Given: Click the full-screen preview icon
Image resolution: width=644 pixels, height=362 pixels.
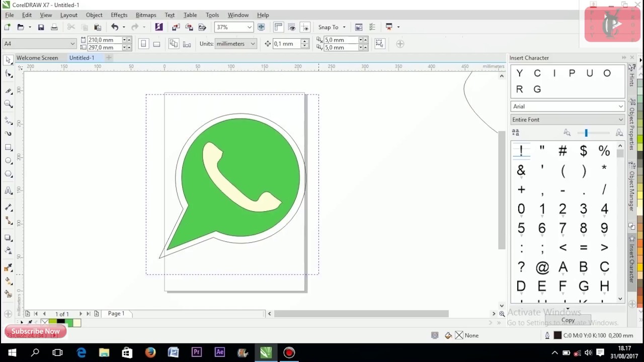Looking at the screenshot, I should point(261,27).
